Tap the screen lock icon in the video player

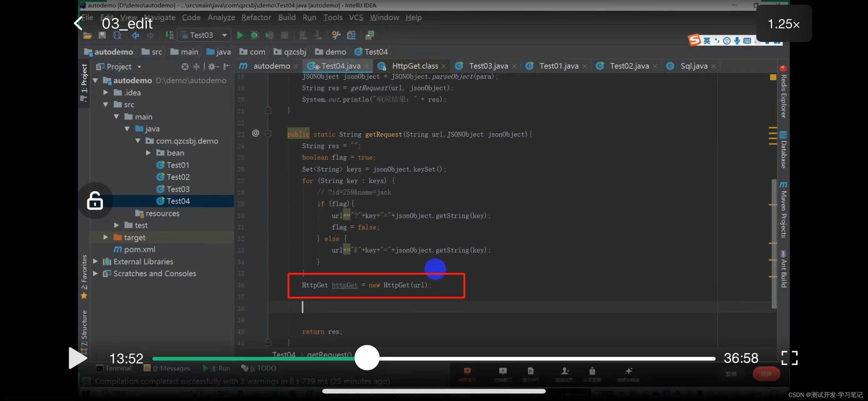pos(95,200)
